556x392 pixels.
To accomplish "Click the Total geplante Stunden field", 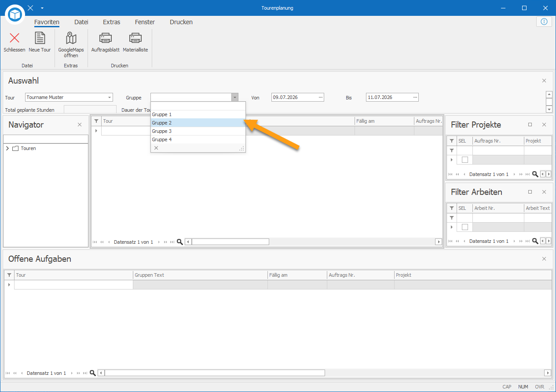I will point(90,110).
